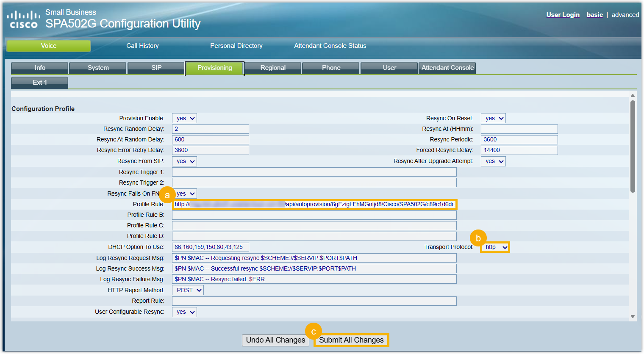Click the Resync At (HHmm) field
The height and width of the screenshot is (354, 644).
pos(519,129)
